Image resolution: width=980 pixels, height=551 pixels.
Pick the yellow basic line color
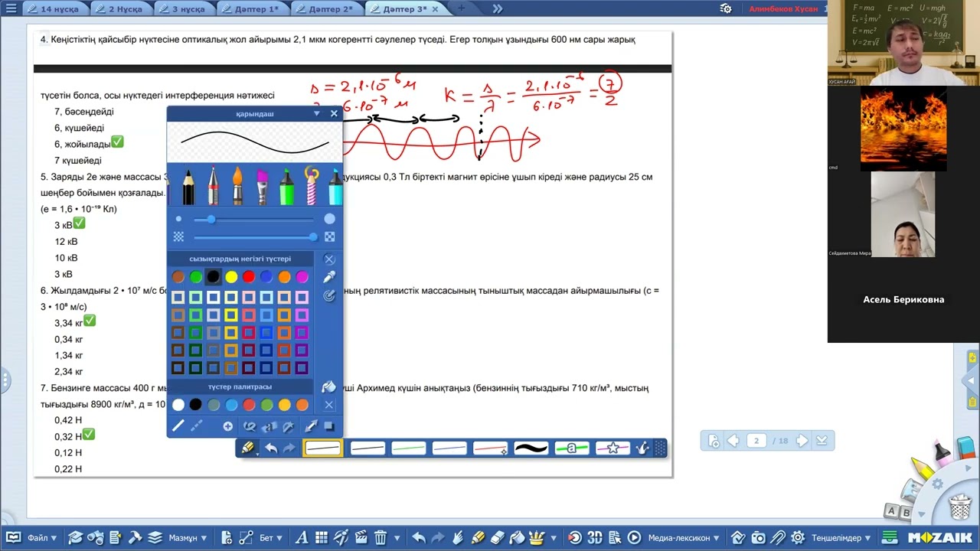[x=230, y=277]
